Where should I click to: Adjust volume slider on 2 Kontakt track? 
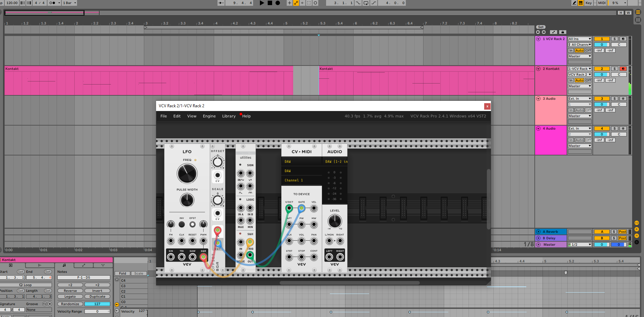pyautogui.click(x=602, y=75)
